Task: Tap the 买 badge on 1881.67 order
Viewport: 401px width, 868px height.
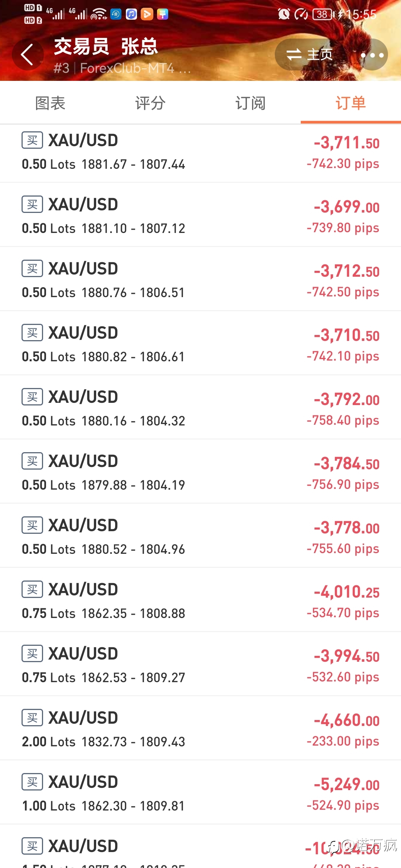Action: [32, 140]
